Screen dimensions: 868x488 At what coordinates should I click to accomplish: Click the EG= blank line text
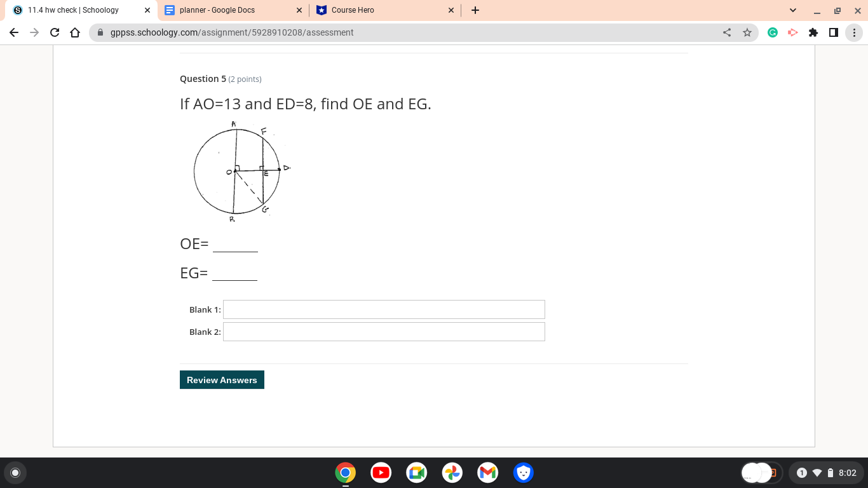(219, 273)
